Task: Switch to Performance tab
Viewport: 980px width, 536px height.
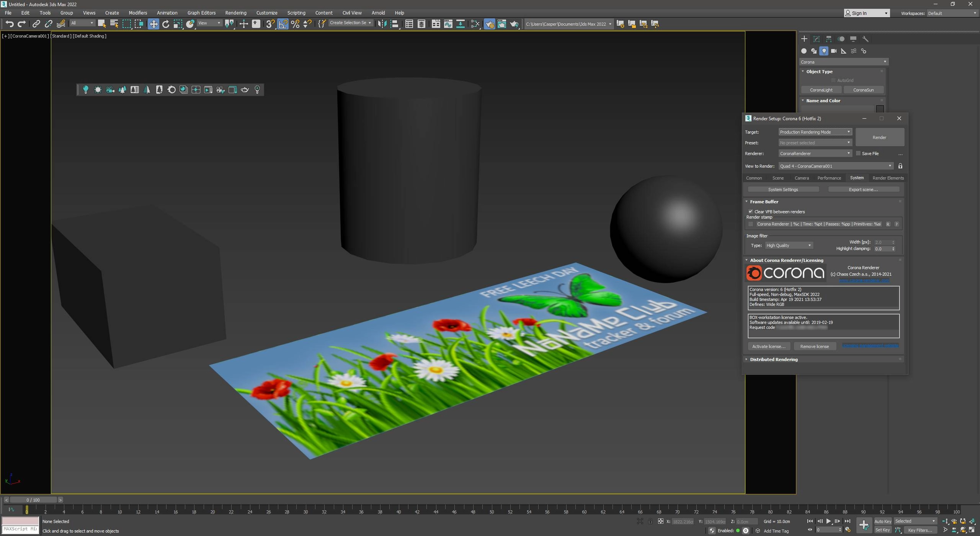Action: tap(829, 178)
